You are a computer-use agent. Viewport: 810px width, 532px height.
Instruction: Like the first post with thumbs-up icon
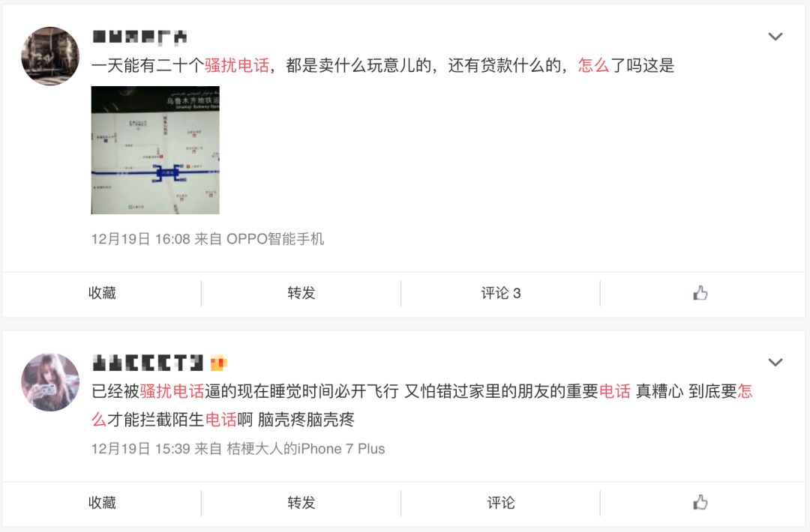pos(700,293)
